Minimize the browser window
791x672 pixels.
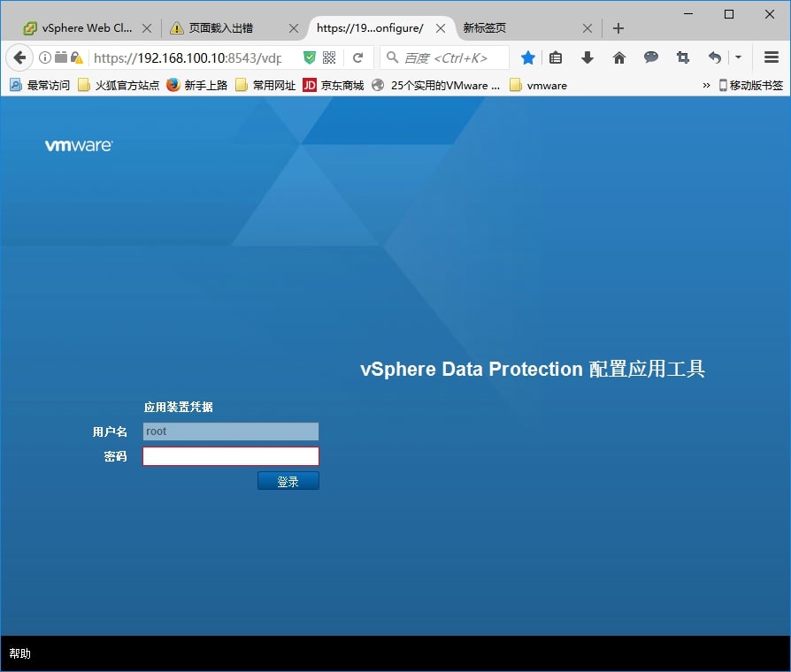[688, 14]
